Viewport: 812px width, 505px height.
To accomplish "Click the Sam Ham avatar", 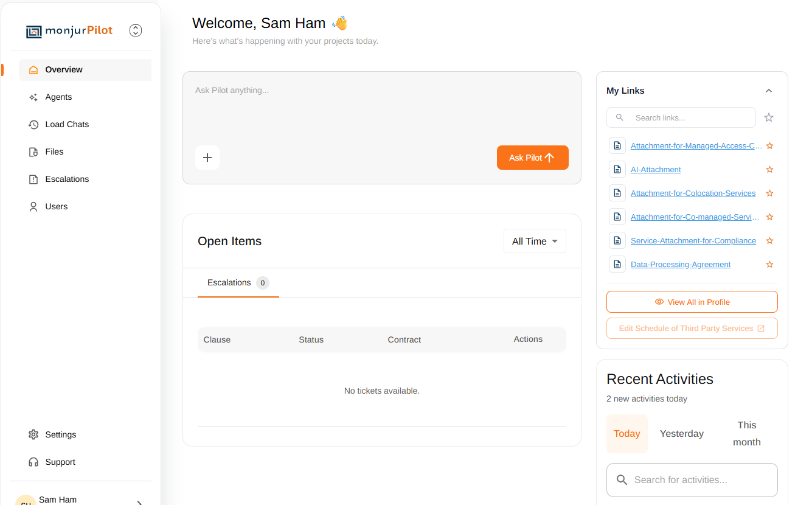I will pyautogui.click(x=26, y=500).
